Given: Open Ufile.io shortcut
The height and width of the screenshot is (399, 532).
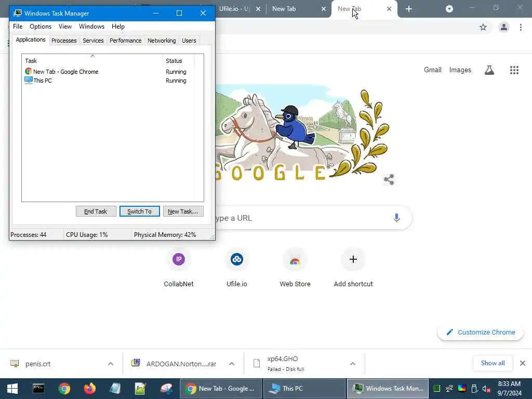Looking at the screenshot, I should click(237, 268).
